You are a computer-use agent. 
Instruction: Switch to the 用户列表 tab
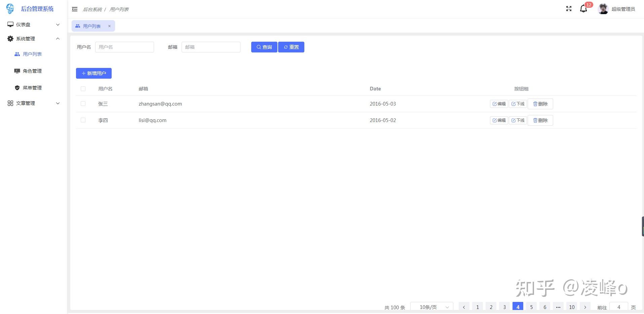pyautogui.click(x=91, y=26)
